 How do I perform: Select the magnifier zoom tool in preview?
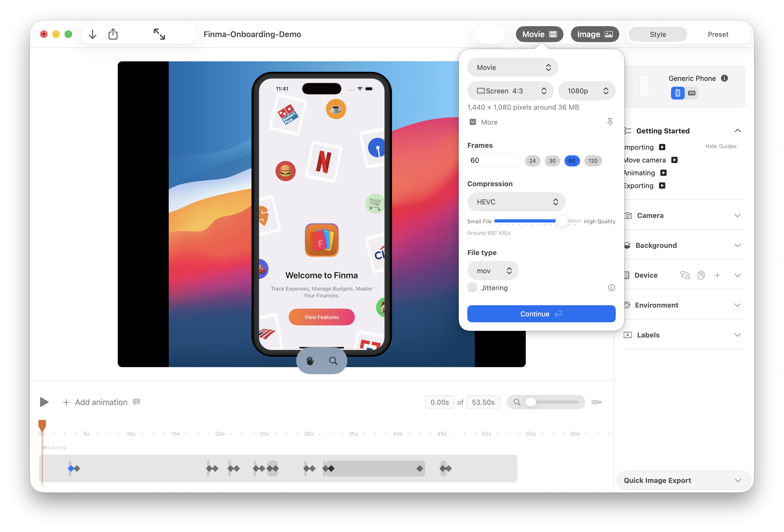(x=333, y=361)
